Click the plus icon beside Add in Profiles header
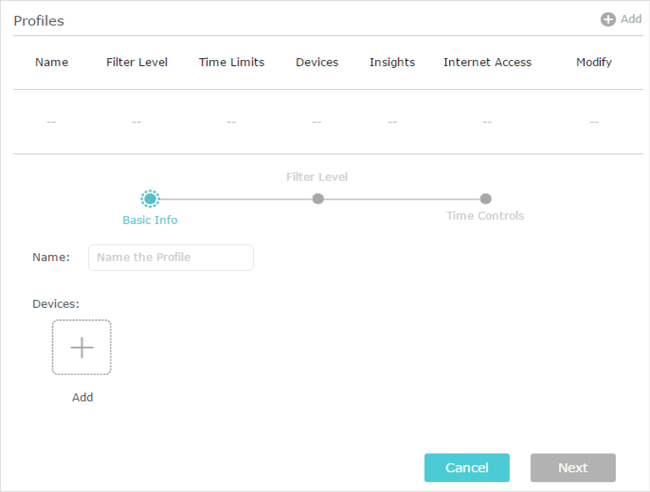 [x=607, y=19]
